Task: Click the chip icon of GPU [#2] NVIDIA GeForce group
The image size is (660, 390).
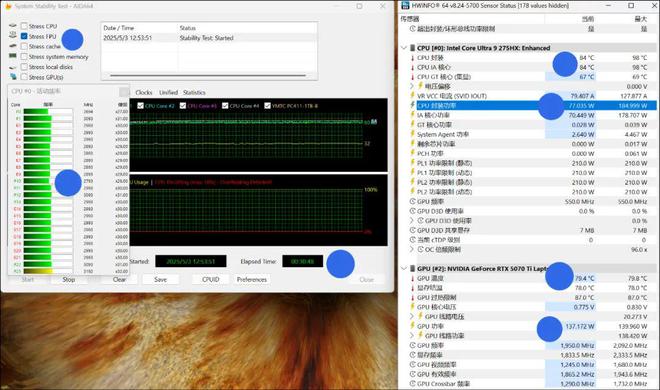Action: [x=413, y=268]
